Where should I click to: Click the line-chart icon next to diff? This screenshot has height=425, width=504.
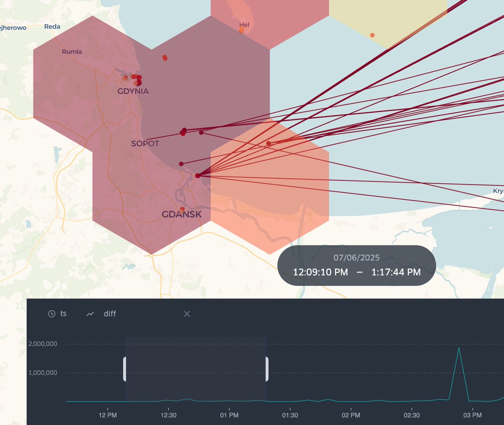point(90,314)
